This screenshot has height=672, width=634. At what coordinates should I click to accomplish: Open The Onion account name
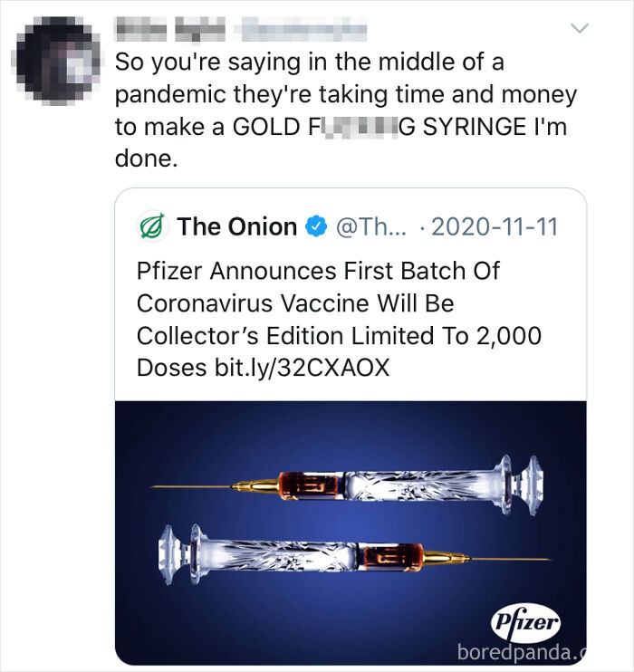(x=237, y=226)
